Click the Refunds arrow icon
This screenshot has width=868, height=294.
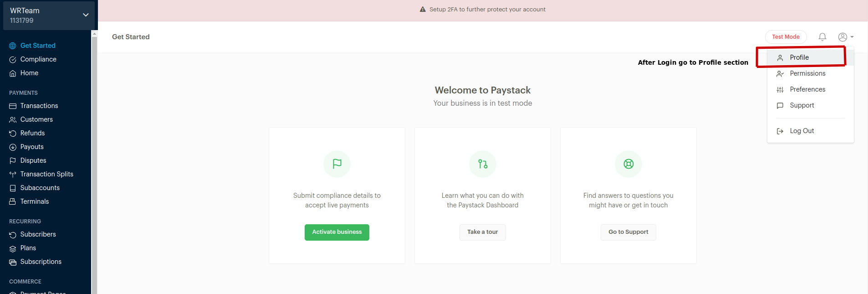13,134
